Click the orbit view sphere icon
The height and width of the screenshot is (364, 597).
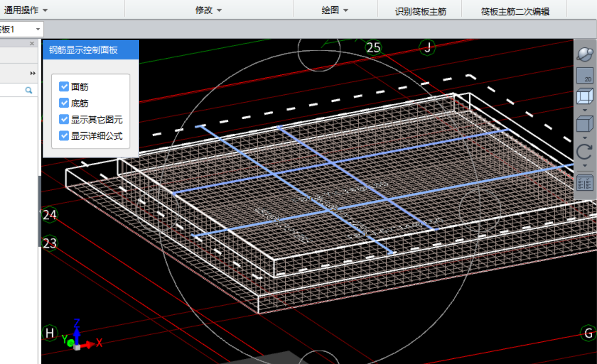tap(585, 53)
